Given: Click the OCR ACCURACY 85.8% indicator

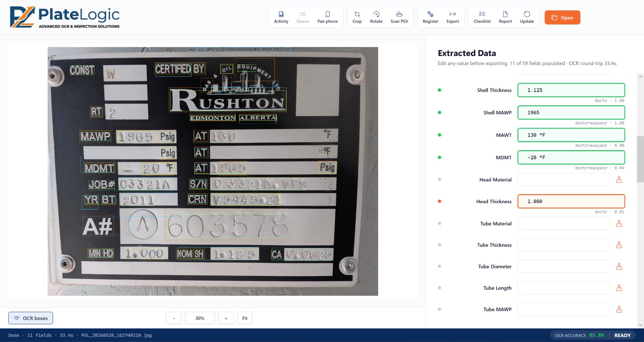Looking at the screenshot, I should 579,335.
